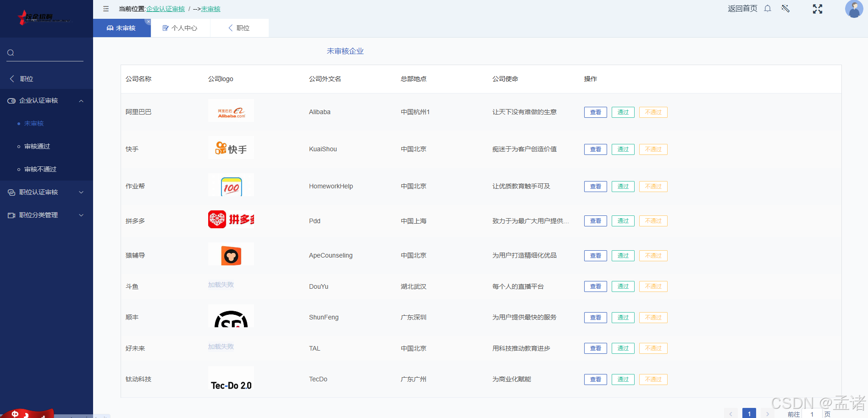Image resolution: width=868 pixels, height=418 pixels.
Task: Approve 斗鱼 with 通过
Action: pyautogui.click(x=623, y=286)
